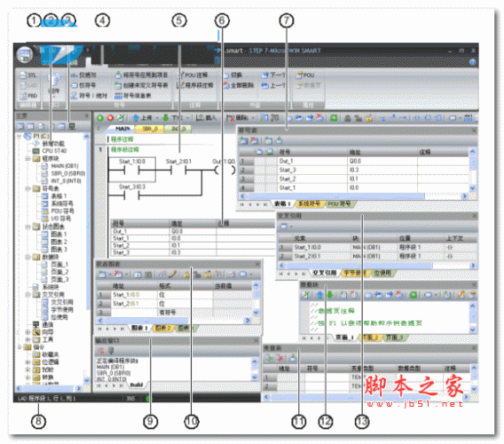
Task: Click Out_1 cell in symbol table
Action: tap(312, 161)
